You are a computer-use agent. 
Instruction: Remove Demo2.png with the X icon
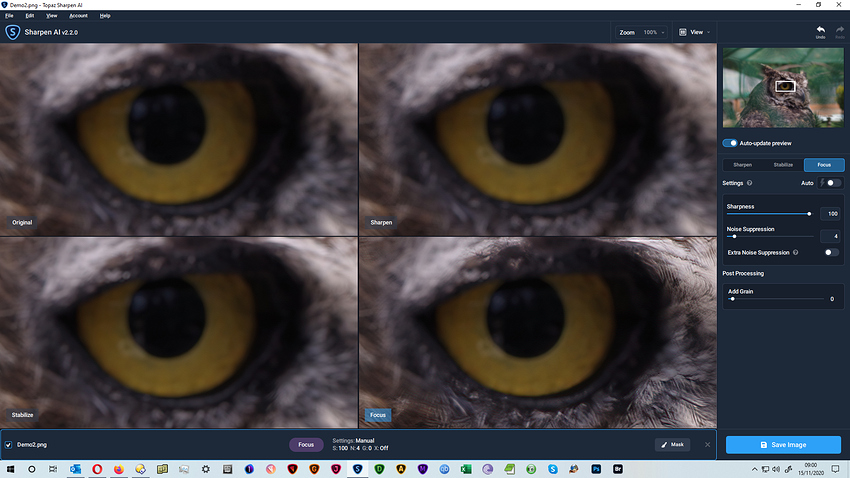point(707,444)
